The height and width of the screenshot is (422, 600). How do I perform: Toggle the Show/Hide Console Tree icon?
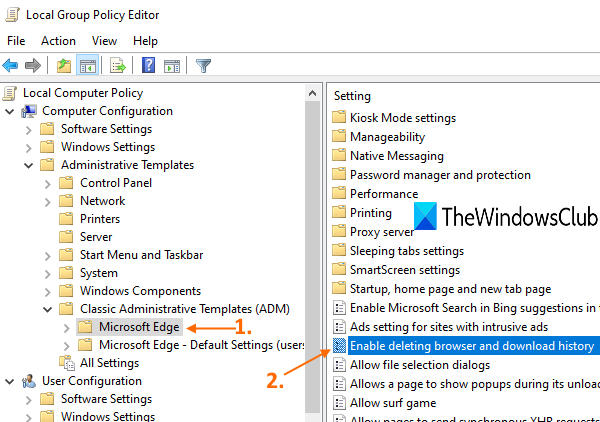tap(88, 65)
